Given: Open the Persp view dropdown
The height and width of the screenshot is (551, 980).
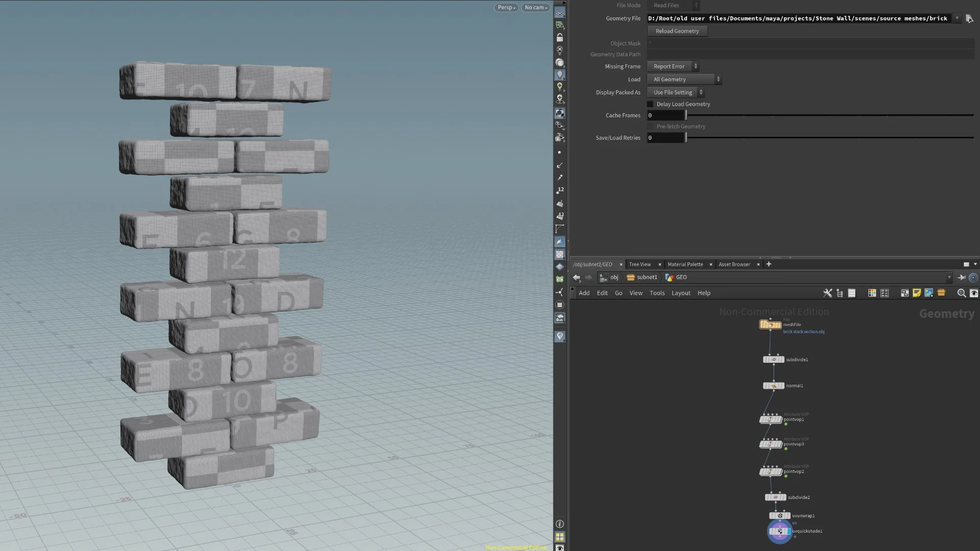Looking at the screenshot, I should (506, 8).
